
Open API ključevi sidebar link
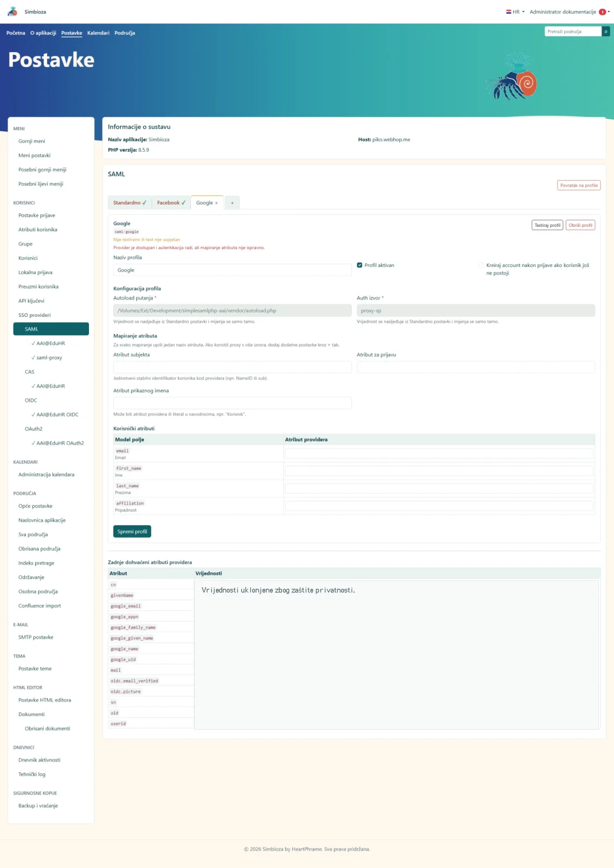(x=31, y=301)
